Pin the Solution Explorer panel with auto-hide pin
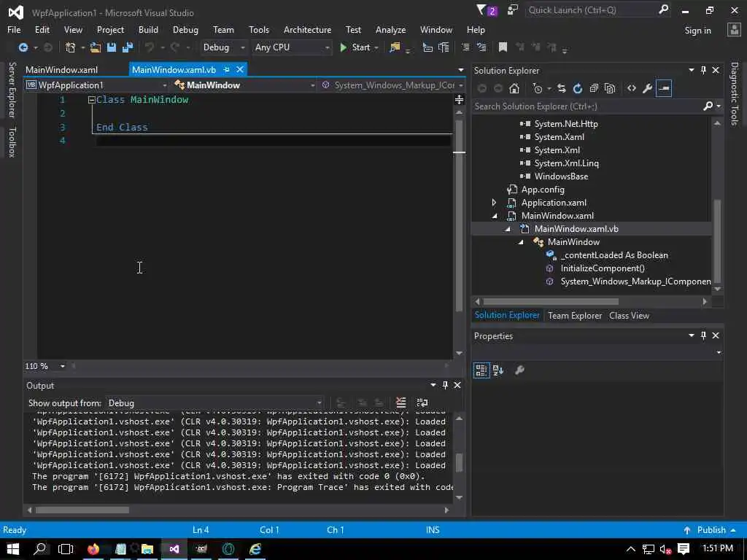This screenshot has height=560, width=747. coord(703,70)
